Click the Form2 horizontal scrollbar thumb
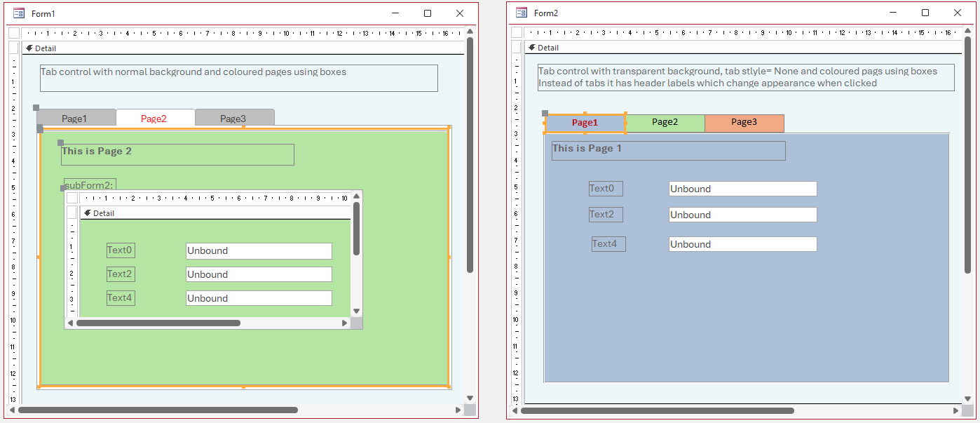Image resolution: width=980 pixels, height=423 pixels. 658,410
